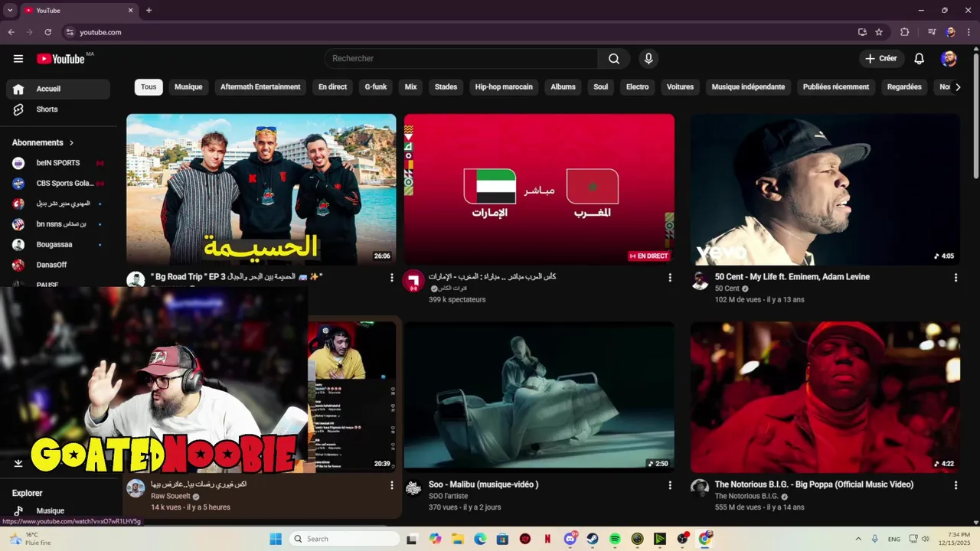Viewport: 980px width, 551px height.
Task: Open Steam from taskbar
Action: coord(593,539)
